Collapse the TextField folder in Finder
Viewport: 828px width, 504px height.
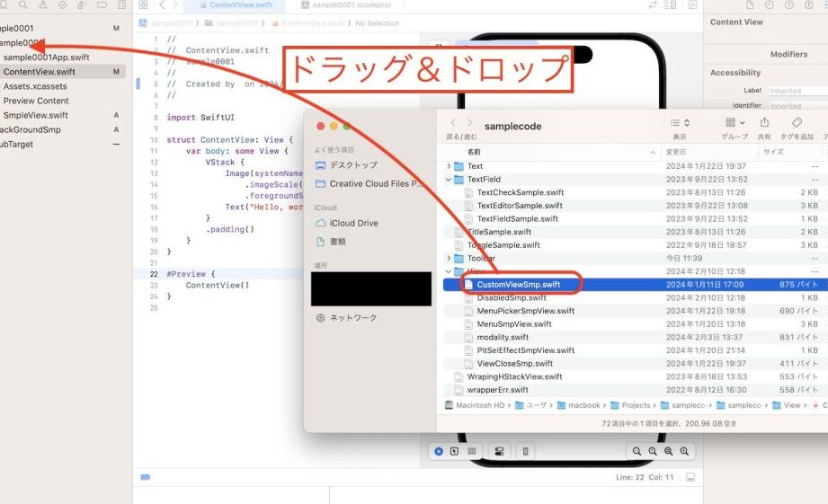pyautogui.click(x=450, y=180)
